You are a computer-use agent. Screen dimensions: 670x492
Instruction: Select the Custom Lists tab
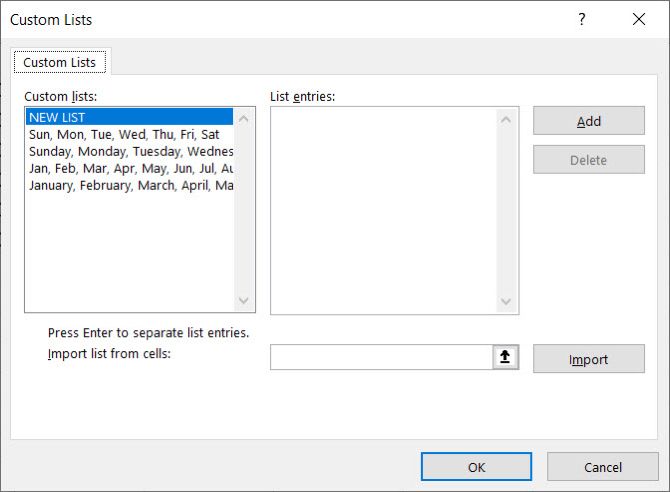(60, 62)
